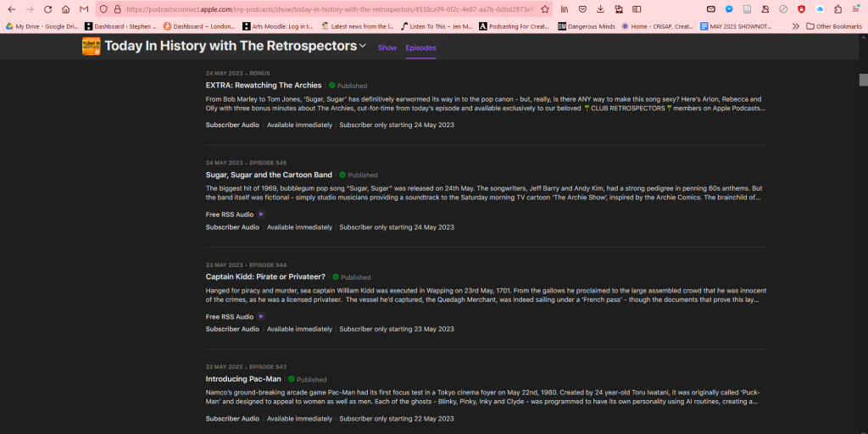Screen dimensions: 868x434
Task: Play Free RSS Audio for Sugar, Sugar episode
Action: (x=261, y=214)
